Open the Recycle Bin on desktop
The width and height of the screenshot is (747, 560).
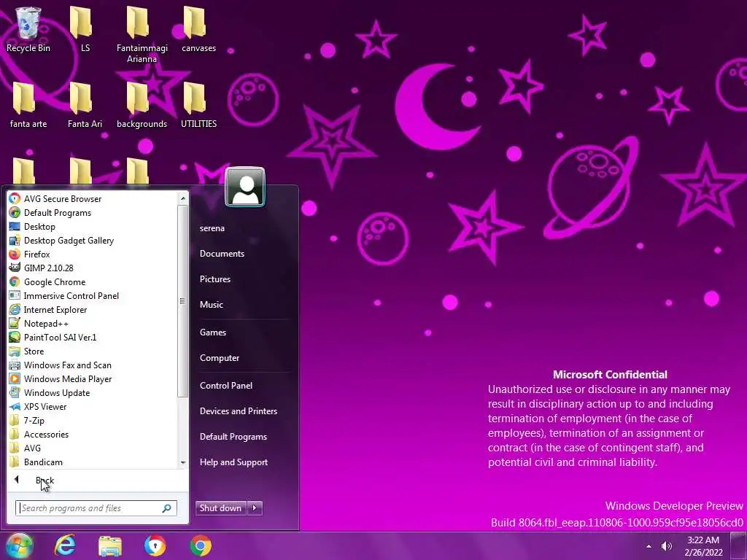pyautogui.click(x=28, y=29)
